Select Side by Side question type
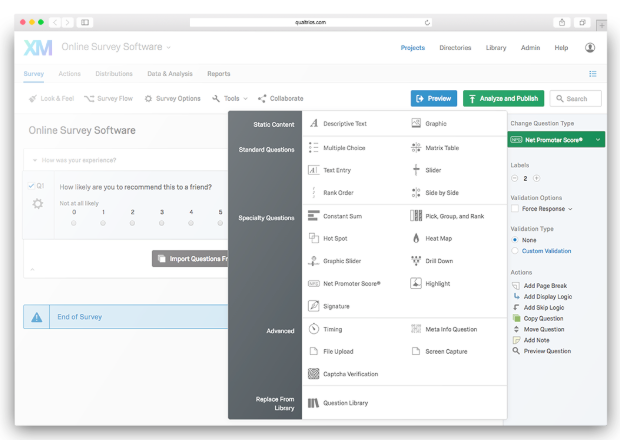 [x=435, y=193]
